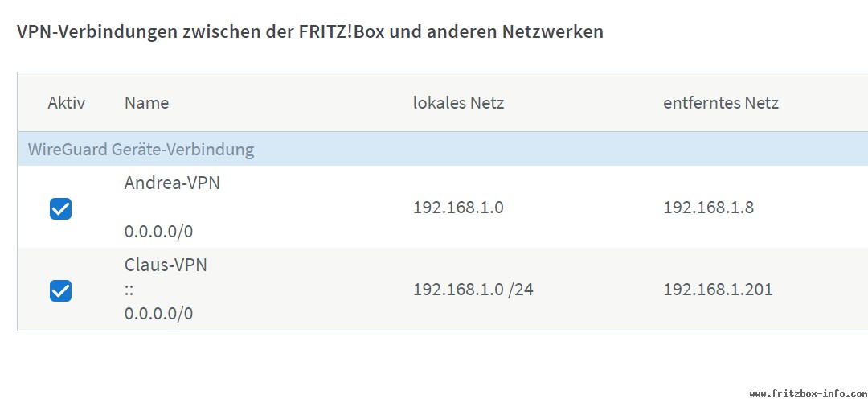Click the www.fritzbox-info.com watermark
Image resolution: width=868 pixels, height=399 pixels.
(x=809, y=393)
